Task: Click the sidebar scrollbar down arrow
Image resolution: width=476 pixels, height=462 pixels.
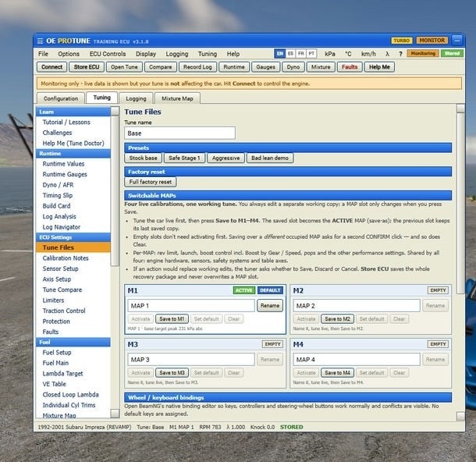Action: (115, 413)
